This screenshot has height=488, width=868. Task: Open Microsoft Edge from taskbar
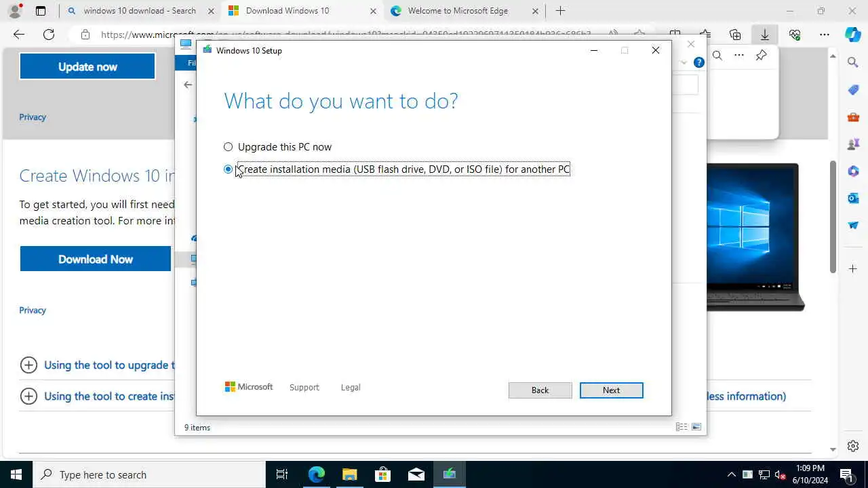tap(316, 474)
